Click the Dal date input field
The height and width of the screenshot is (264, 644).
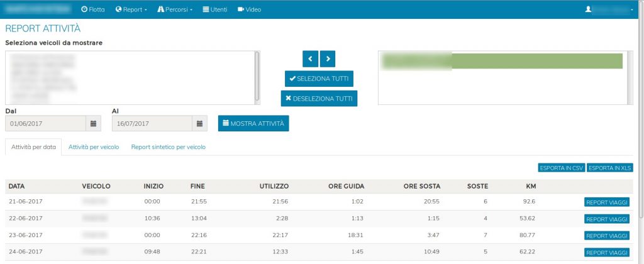click(45, 124)
